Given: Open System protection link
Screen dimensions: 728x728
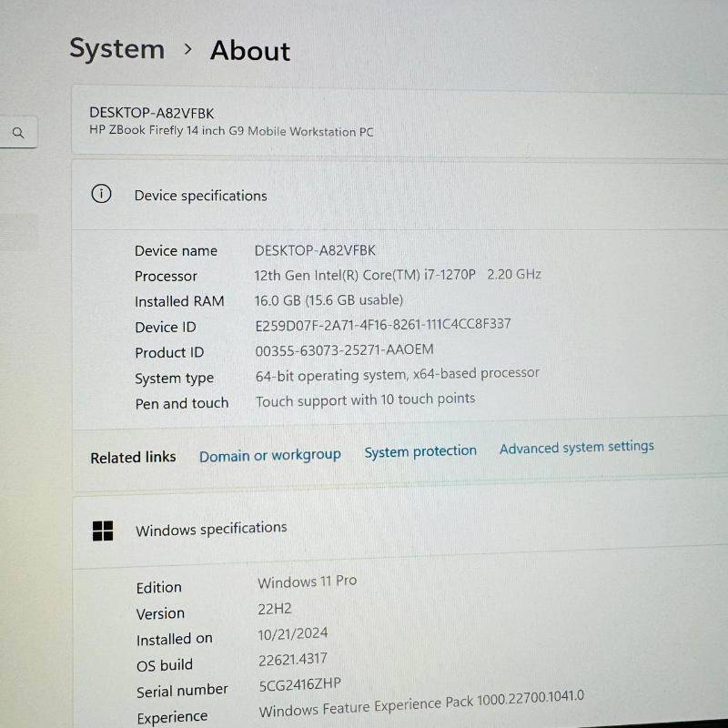Looking at the screenshot, I should coord(420,451).
